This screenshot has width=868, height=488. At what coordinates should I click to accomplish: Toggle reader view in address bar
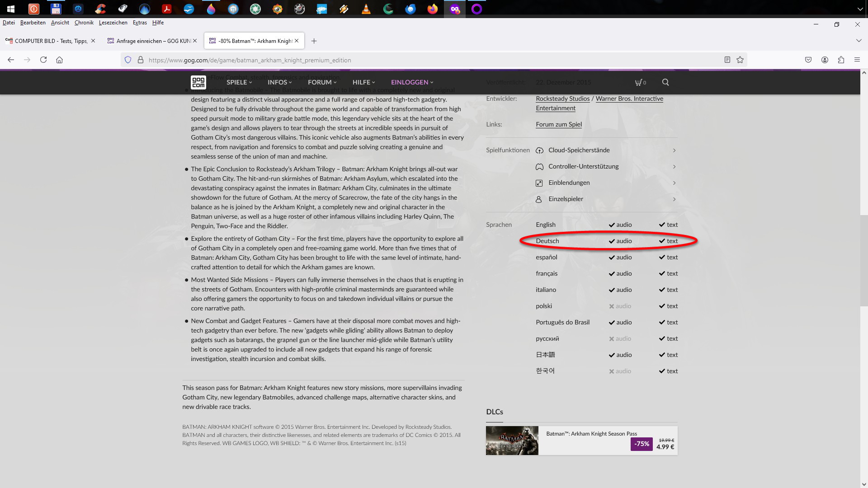click(x=727, y=60)
